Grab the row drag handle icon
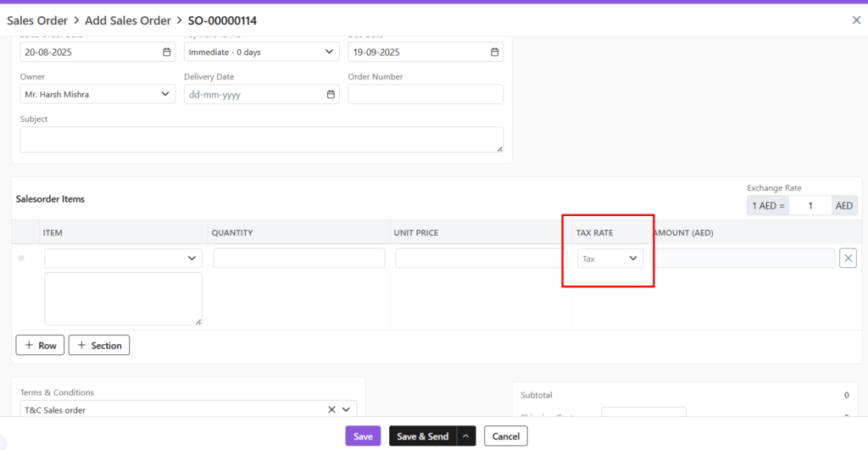 (21, 258)
